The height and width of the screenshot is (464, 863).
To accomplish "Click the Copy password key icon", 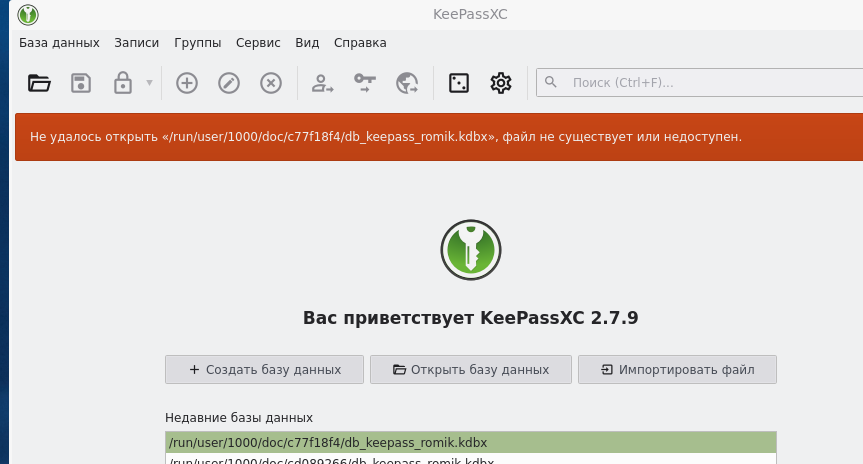I will point(364,83).
